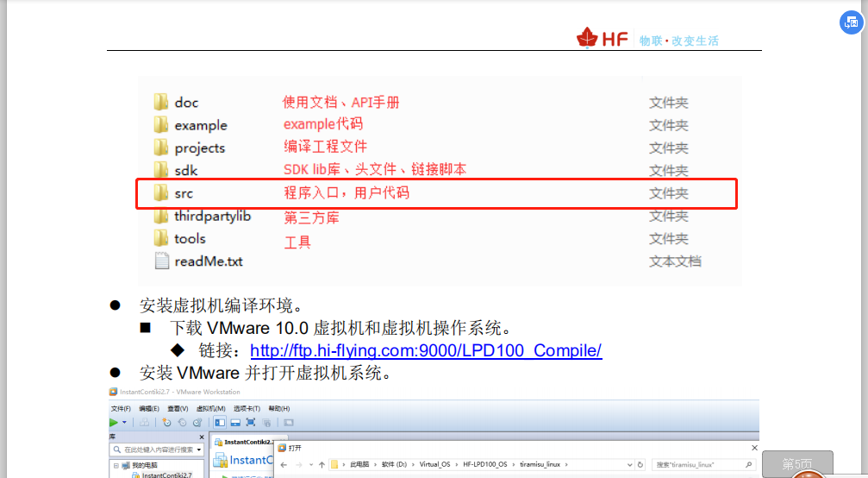Close the 打开 dialog
The height and width of the screenshot is (478, 868).
click(754, 448)
